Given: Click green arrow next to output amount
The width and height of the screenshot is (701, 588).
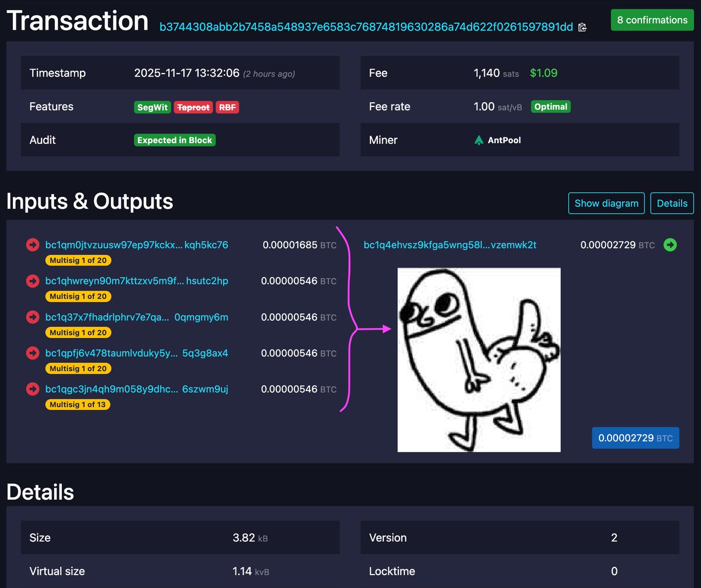Looking at the screenshot, I should pyautogui.click(x=670, y=245).
